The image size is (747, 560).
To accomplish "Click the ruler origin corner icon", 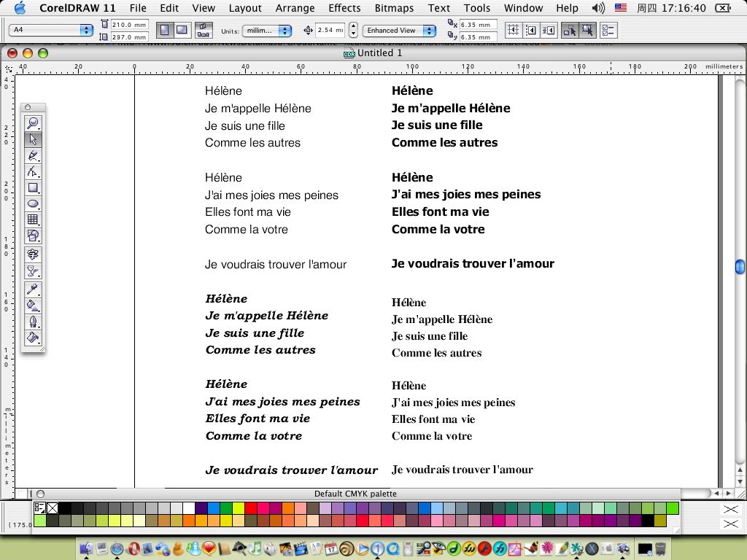I will click(x=9, y=69).
